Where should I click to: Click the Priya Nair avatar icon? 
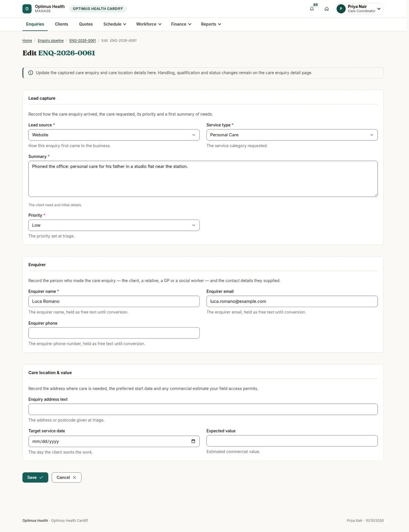click(x=341, y=9)
